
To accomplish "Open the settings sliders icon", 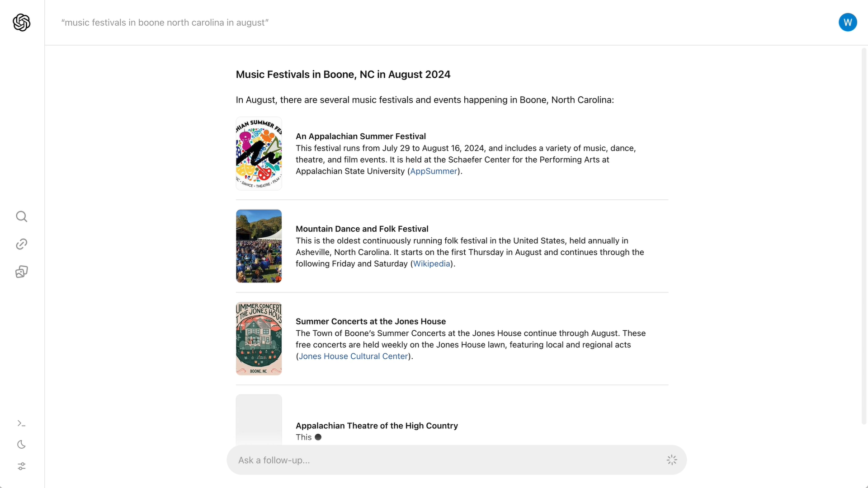I will pyautogui.click(x=22, y=466).
